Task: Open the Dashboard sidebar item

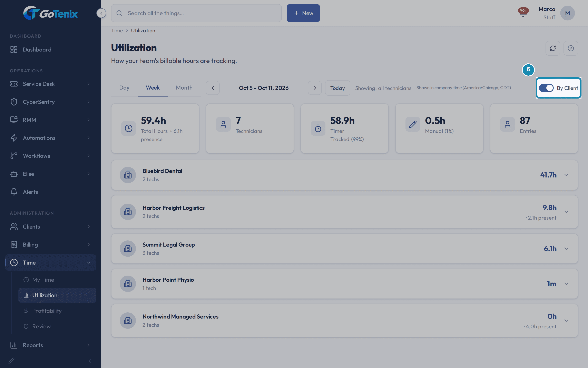Action: [51, 49]
